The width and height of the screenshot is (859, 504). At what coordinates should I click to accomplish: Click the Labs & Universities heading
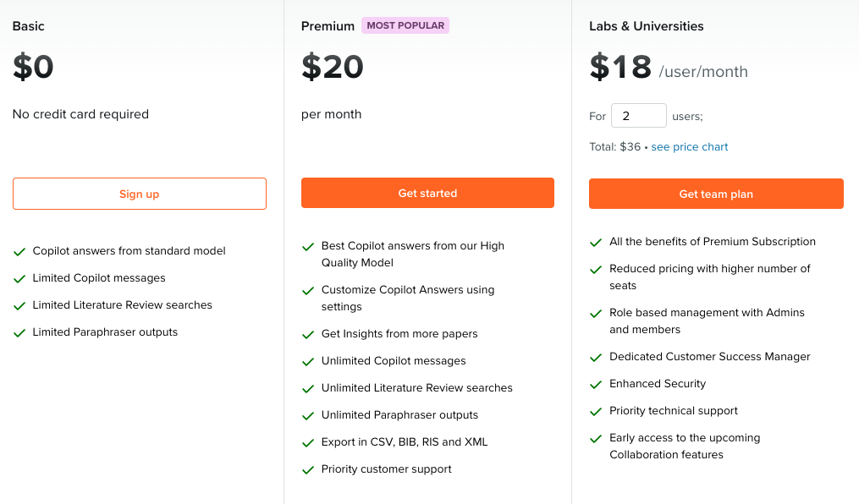pyautogui.click(x=646, y=26)
